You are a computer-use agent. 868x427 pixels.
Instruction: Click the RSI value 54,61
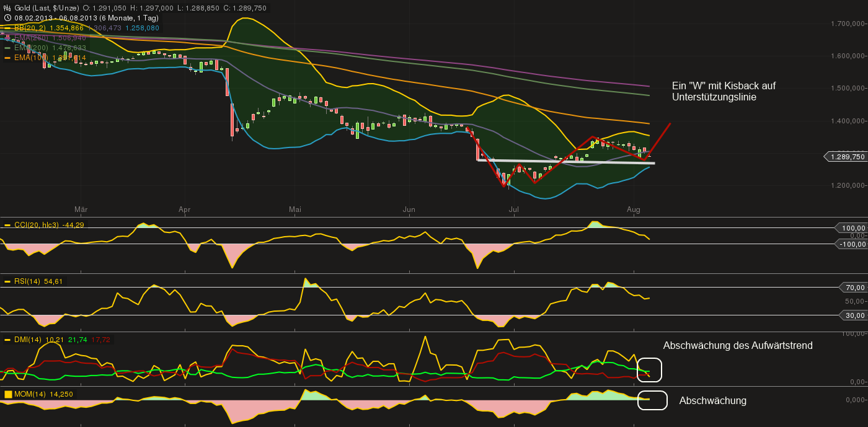(x=53, y=281)
